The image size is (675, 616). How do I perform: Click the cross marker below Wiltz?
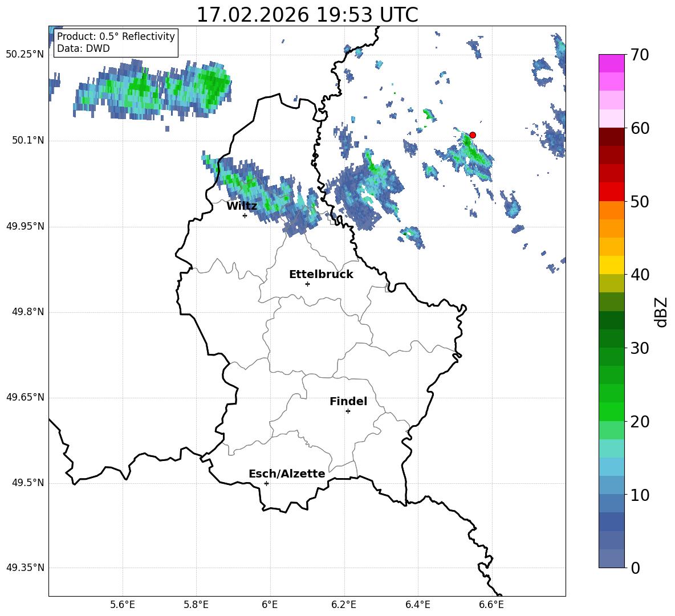click(x=245, y=215)
